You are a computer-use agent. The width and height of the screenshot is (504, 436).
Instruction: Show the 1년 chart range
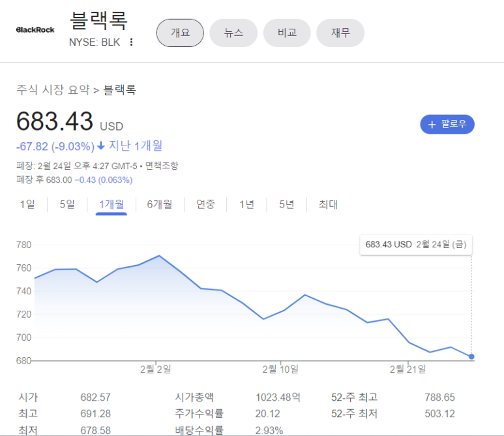(x=246, y=204)
